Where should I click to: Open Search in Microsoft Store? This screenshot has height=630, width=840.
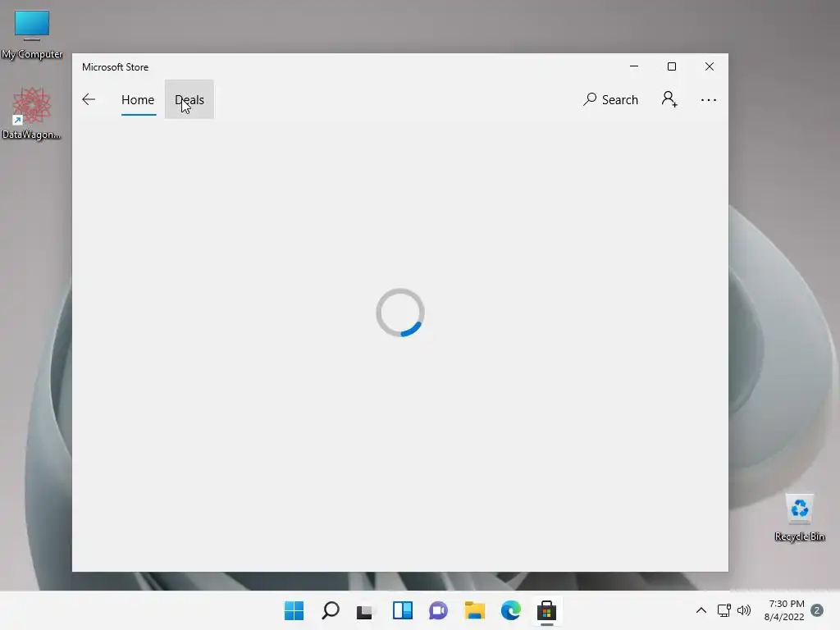[610, 99]
